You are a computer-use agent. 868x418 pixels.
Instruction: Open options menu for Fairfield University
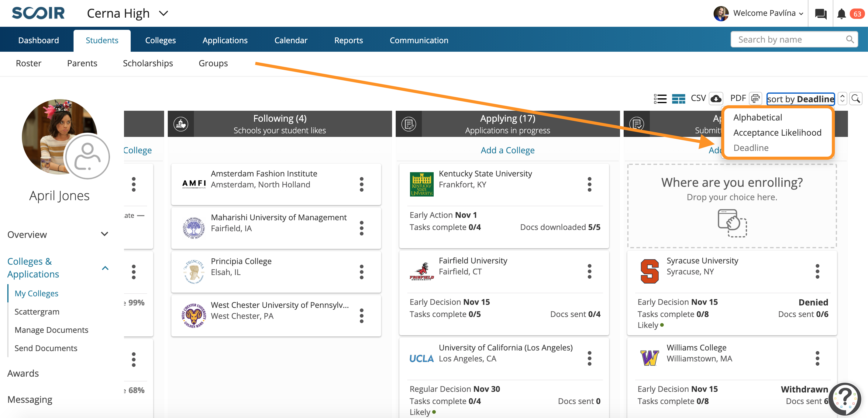pos(589,271)
